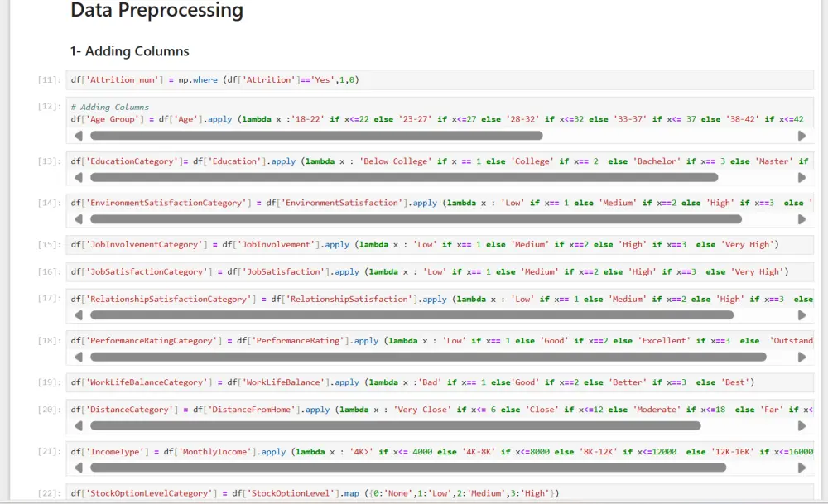Click right scroll arrow under EducationCategory cell

pos(802,178)
